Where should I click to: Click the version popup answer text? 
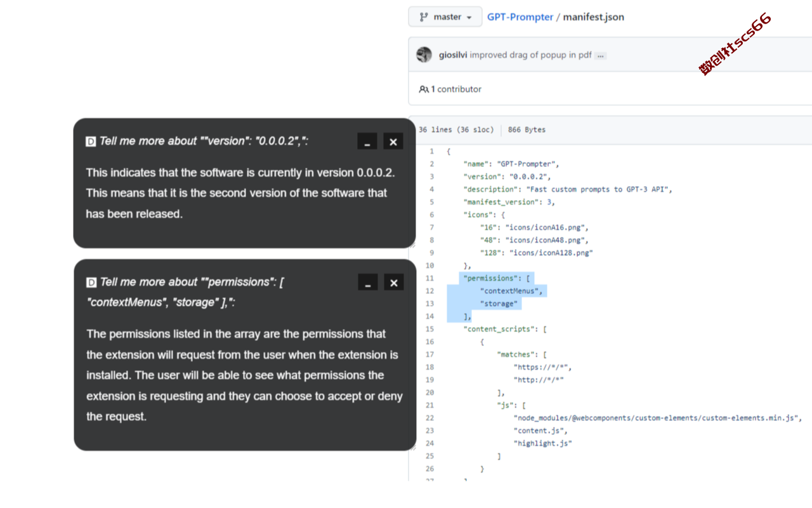[240, 193]
